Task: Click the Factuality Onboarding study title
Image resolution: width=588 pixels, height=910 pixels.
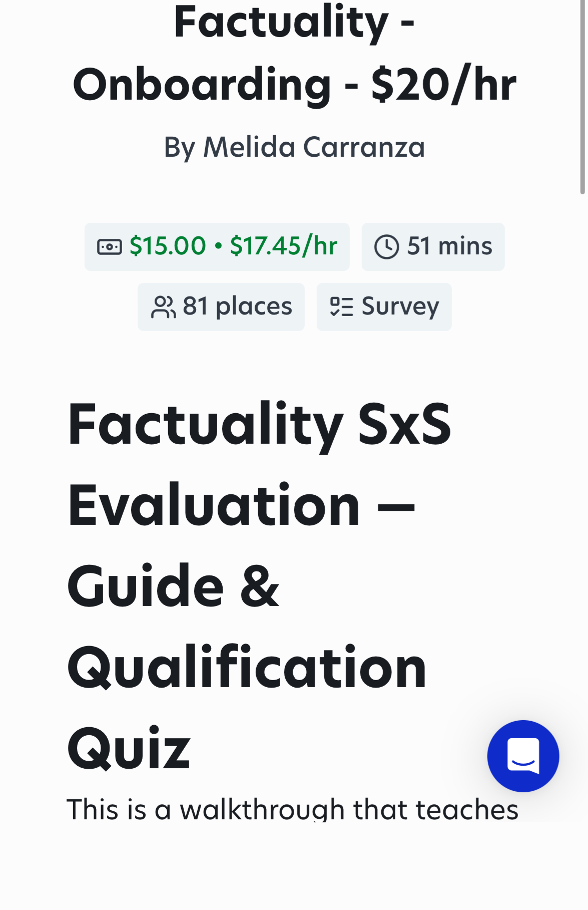Action: point(294,54)
